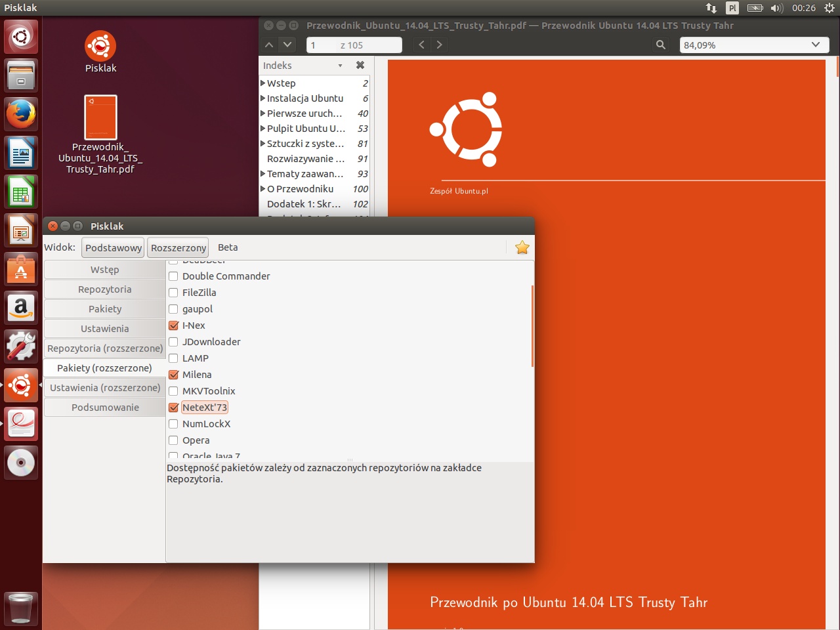Open the sound volume indicator
The height and width of the screenshot is (630, 840).
778,8
